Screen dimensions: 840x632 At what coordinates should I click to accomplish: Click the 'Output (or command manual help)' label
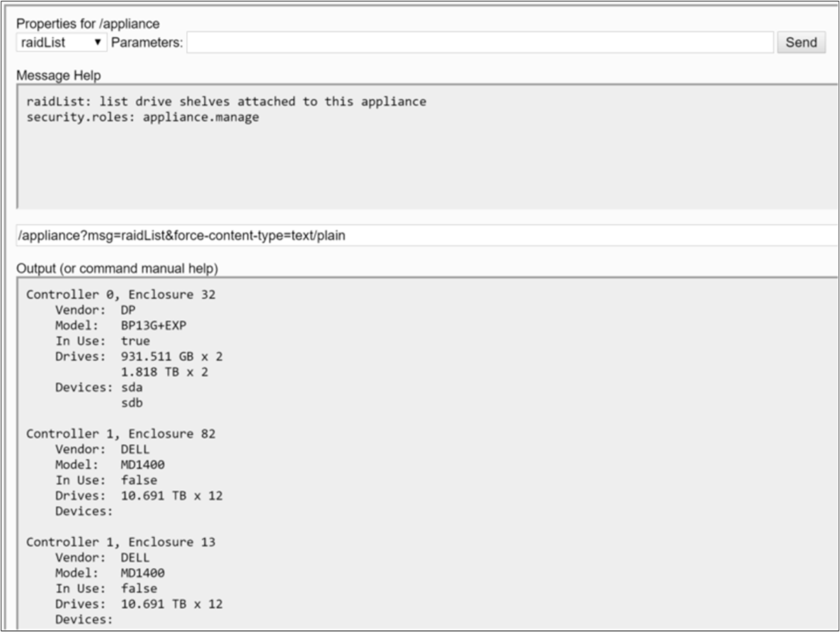click(x=117, y=268)
